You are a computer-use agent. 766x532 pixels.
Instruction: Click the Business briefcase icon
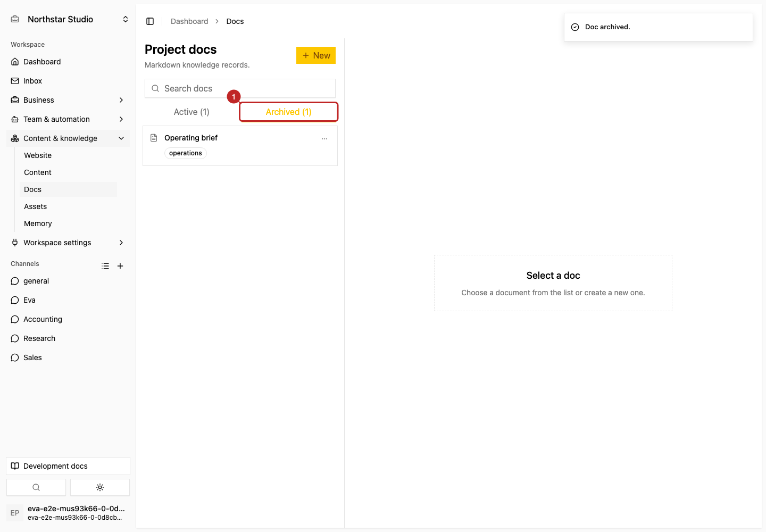point(15,100)
